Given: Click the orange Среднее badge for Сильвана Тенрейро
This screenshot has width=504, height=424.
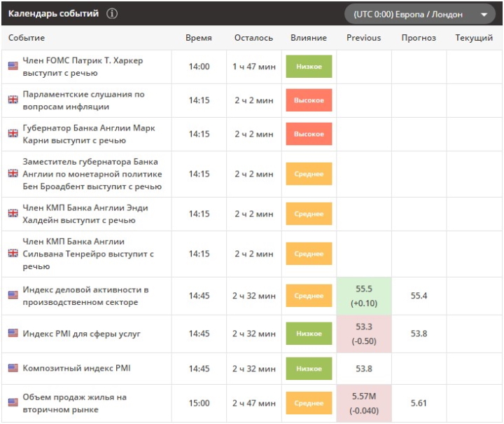Looking at the screenshot, I should tap(309, 254).
